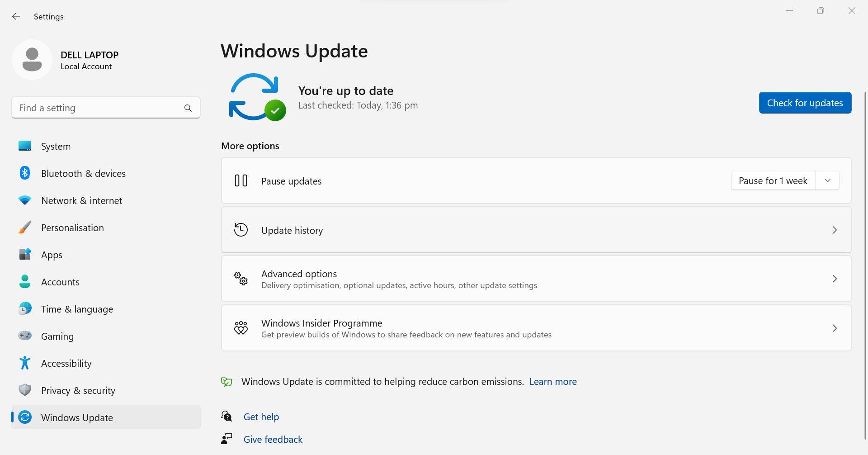The width and height of the screenshot is (868, 455).
Task: Click the Accounts person icon
Action: pyautogui.click(x=25, y=281)
